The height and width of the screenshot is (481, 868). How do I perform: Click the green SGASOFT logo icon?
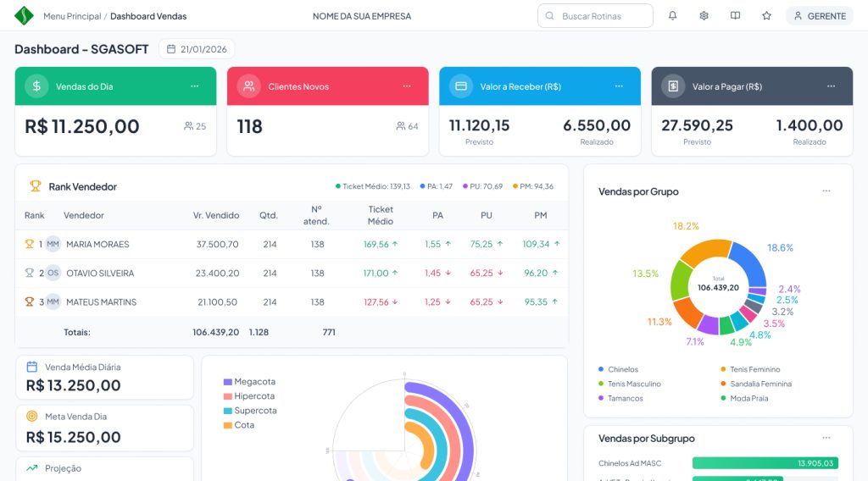(24, 16)
